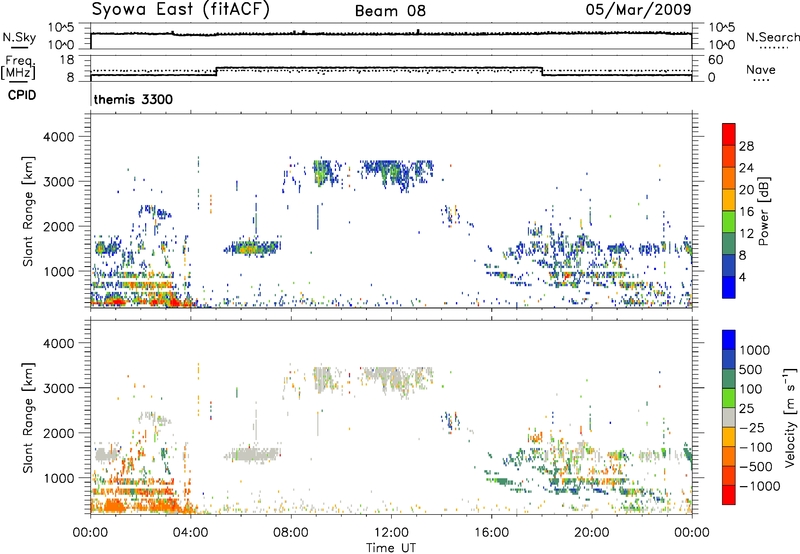Viewport: 800px width, 554px height.
Task: Click the "08:00" time tick label
Action: click(x=290, y=533)
